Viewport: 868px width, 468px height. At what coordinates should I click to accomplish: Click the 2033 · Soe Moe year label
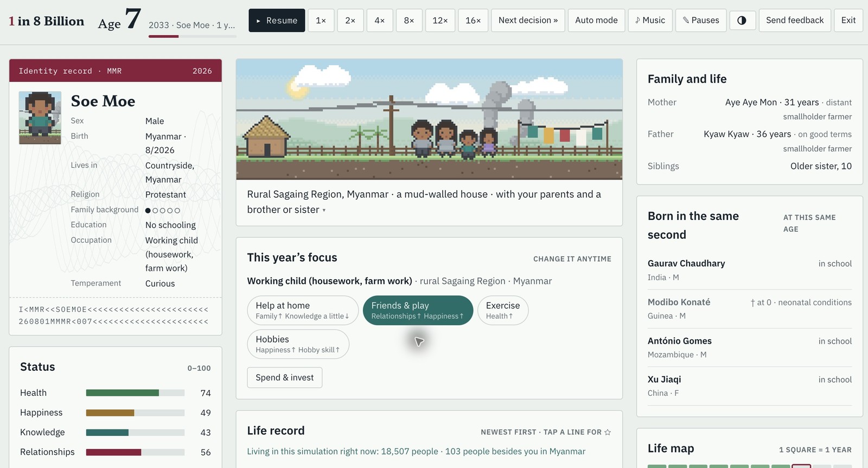pos(192,25)
